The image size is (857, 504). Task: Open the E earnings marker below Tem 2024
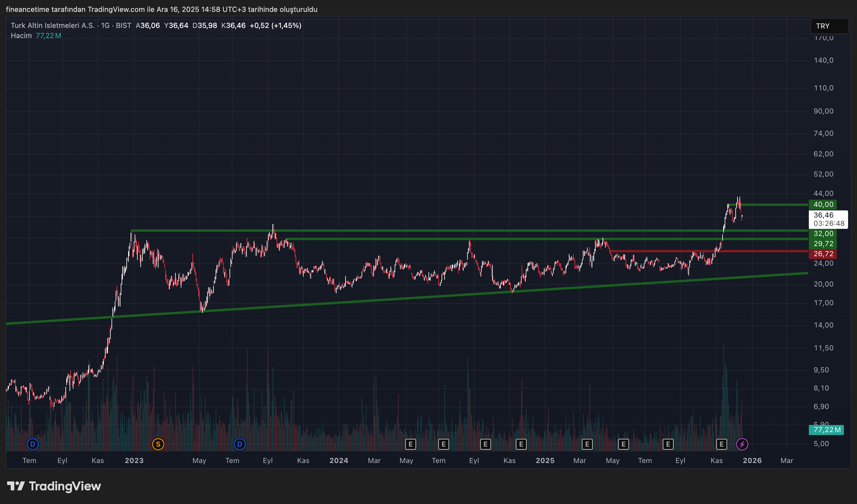(443, 444)
